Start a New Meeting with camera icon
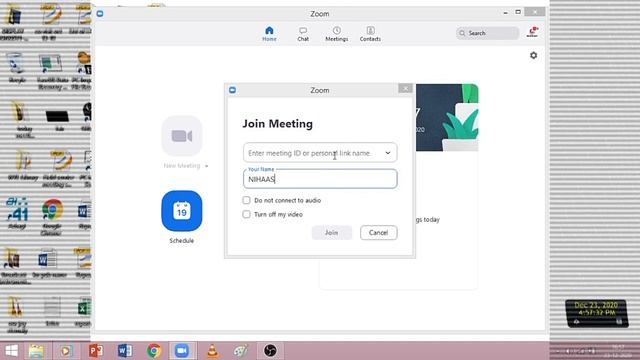The width and height of the screenshot is (640, 360). 182,136
